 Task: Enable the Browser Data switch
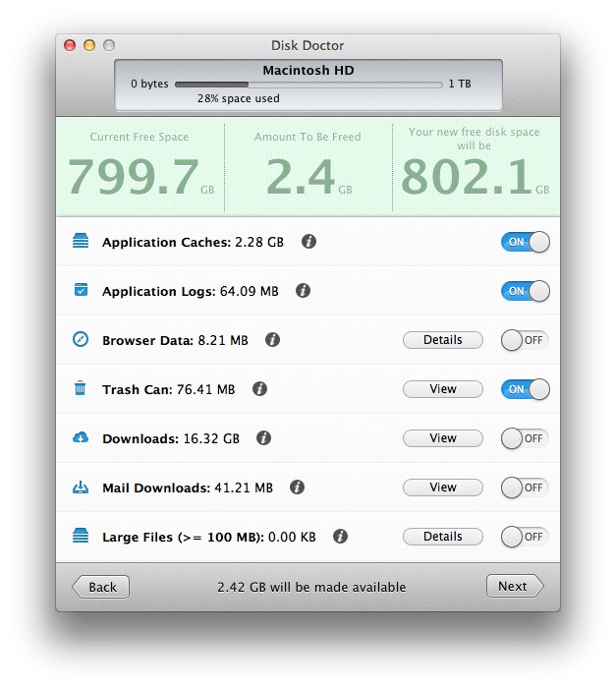click(525, 340)
